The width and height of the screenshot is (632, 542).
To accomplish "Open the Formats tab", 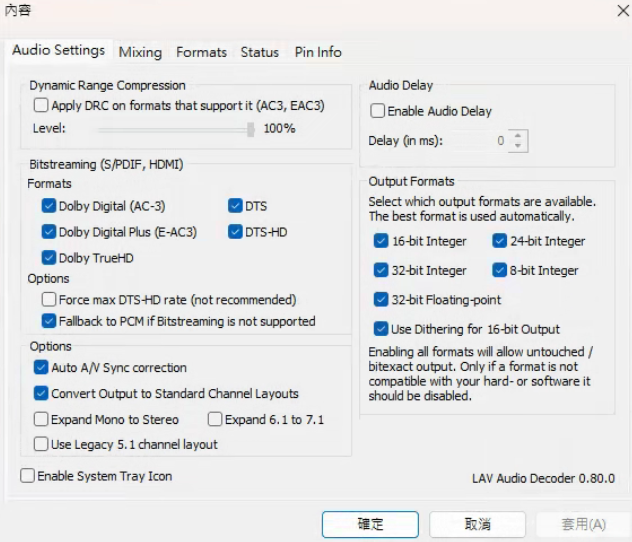I will 201,52.
